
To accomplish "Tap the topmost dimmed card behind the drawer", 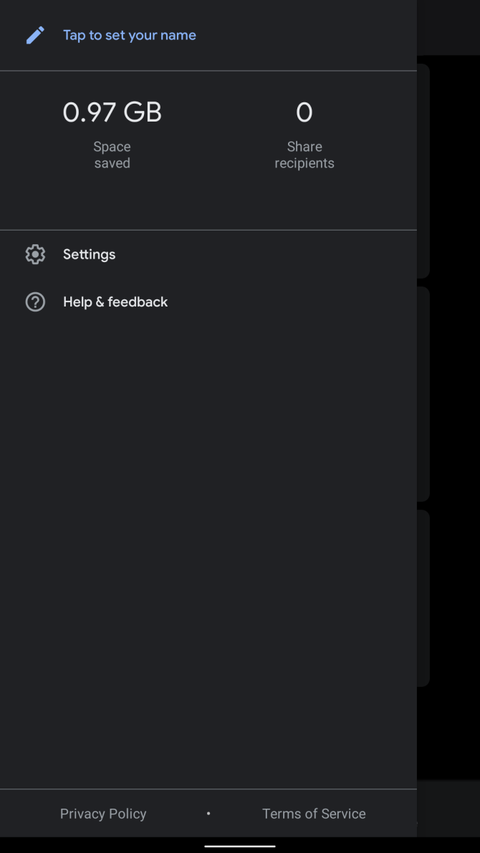I will pos(423,171).
